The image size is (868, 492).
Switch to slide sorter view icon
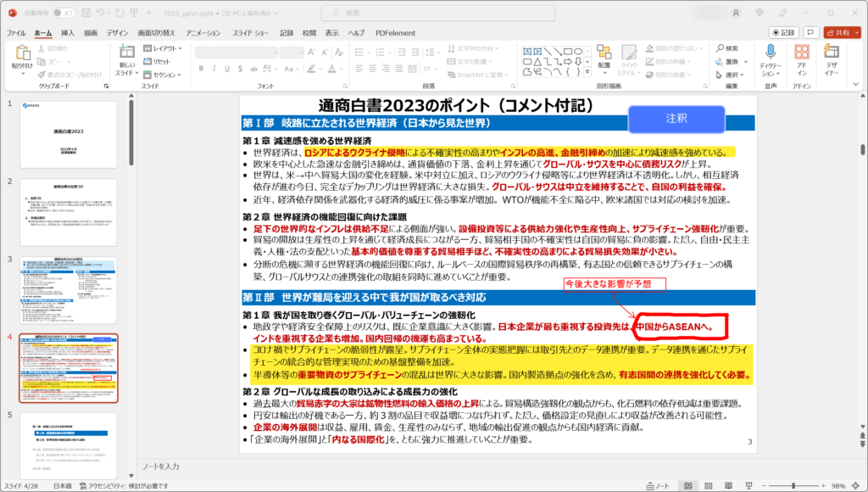(x=708, y=486)
